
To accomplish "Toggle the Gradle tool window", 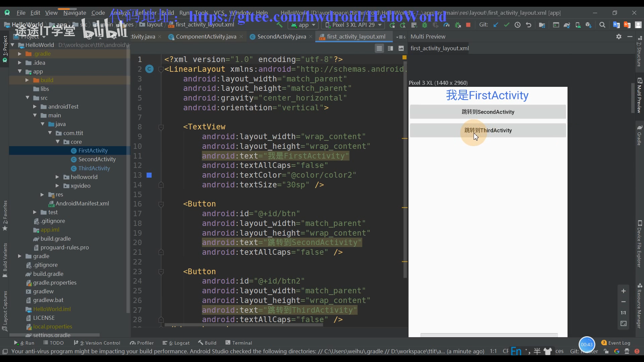I will [x=640, y=135].
